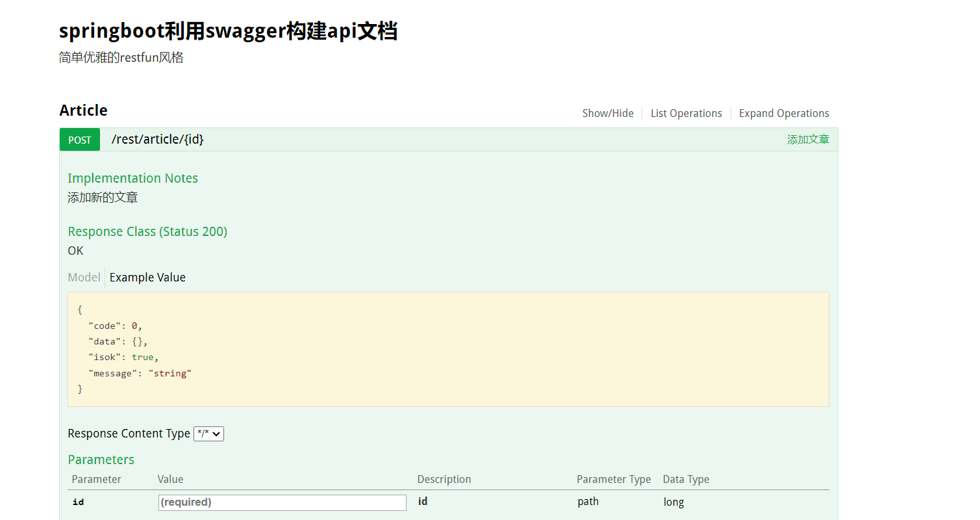Click the example JSON response box
The width and height of the screenshot is (980, 520).
pos(448,350)
